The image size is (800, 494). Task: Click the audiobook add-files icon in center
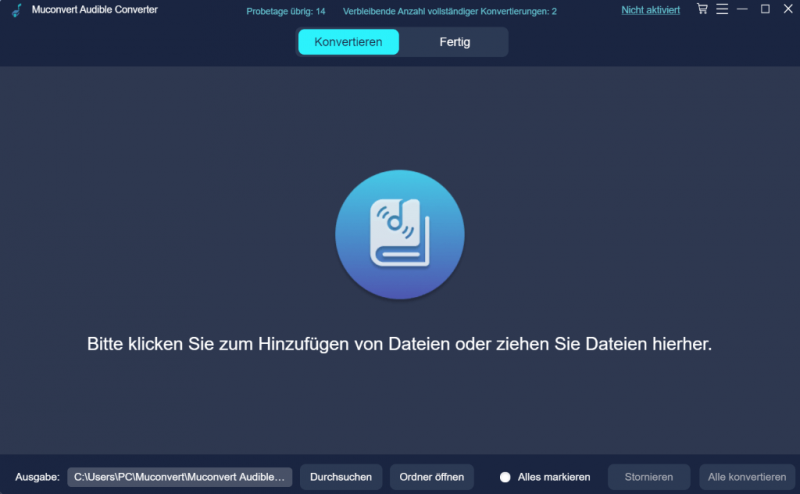(x=399, y=234)
